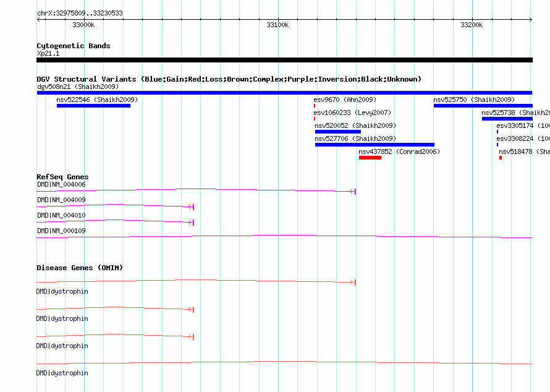
Task: Click the magenta NM_004010 transcript end arrow
Action: 191,223
